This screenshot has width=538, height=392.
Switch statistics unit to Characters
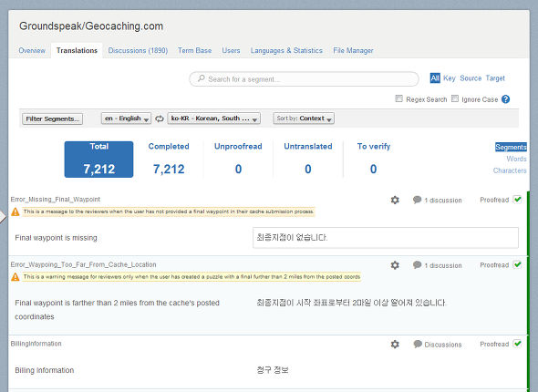click(510, 170)
